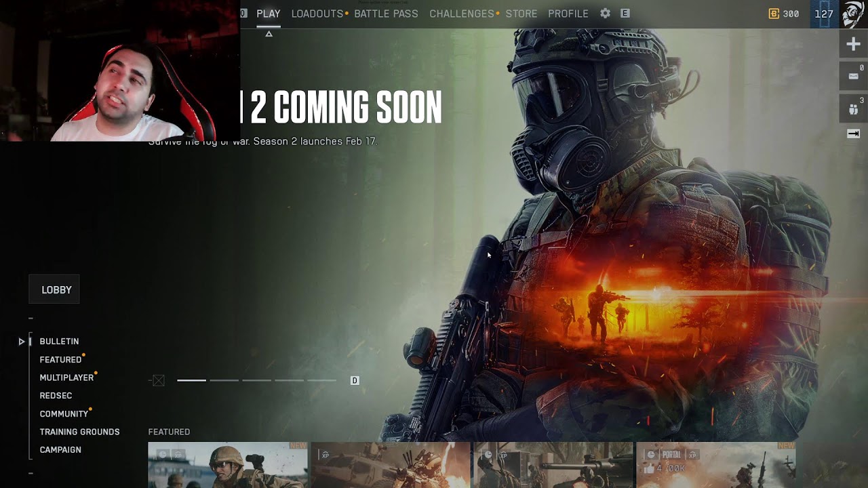Open featured card showing soldier with binoculars

(228, 465)
